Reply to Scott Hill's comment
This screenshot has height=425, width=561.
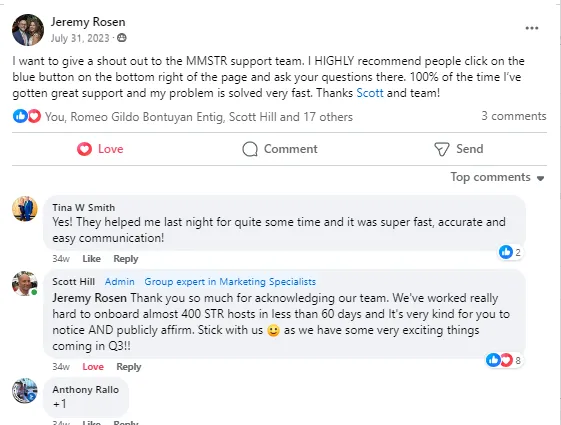[129, 367]
